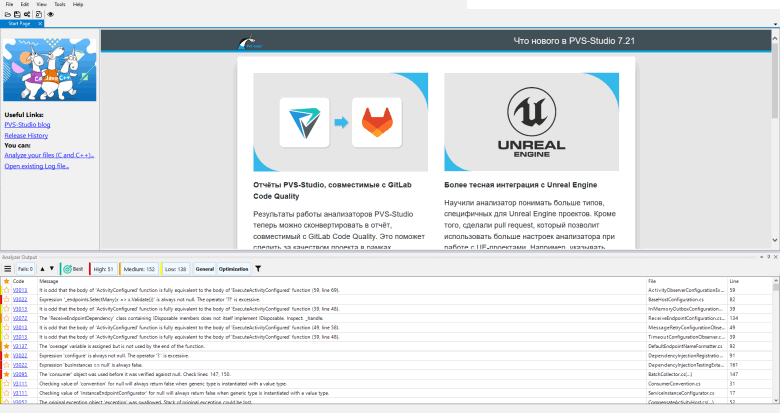Viewport: 780px width, 413px height.
Task: Open the filter funnel icon
Action: [x=259, y=269]
